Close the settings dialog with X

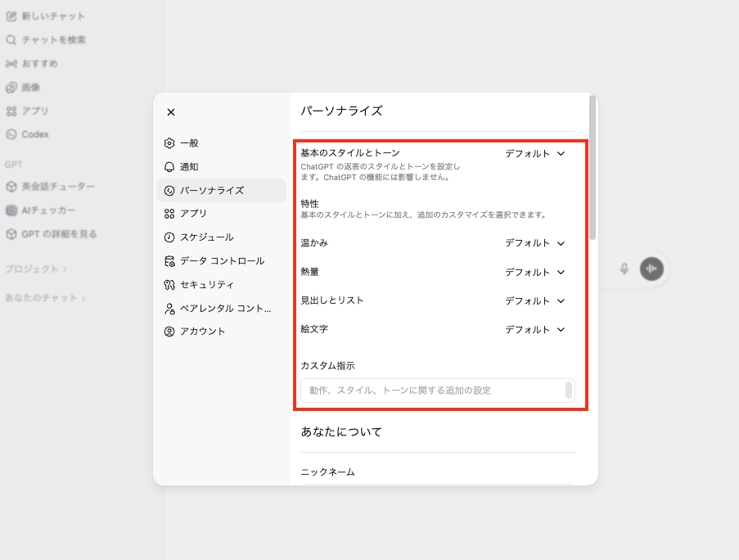pos(170,112)
